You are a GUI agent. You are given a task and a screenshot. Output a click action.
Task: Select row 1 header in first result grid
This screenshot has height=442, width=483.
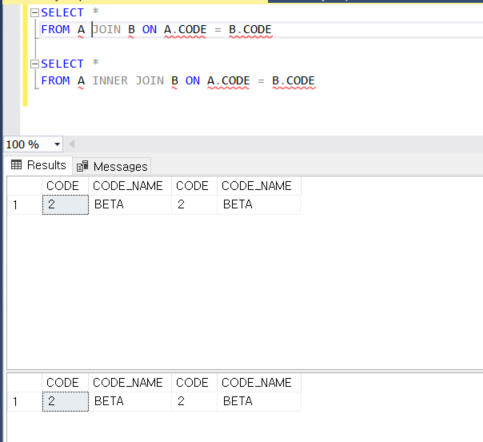click(x=24, y=205)
